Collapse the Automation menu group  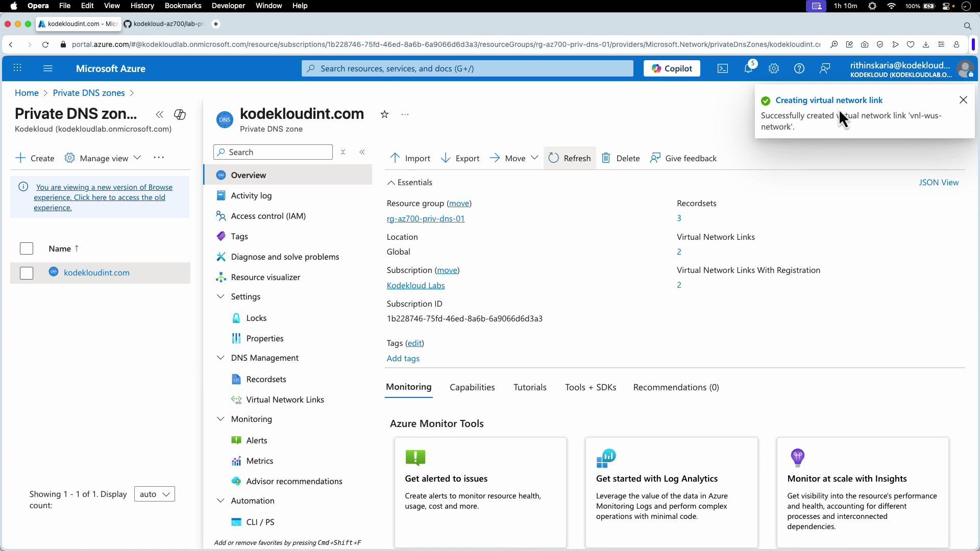[220, 500]
